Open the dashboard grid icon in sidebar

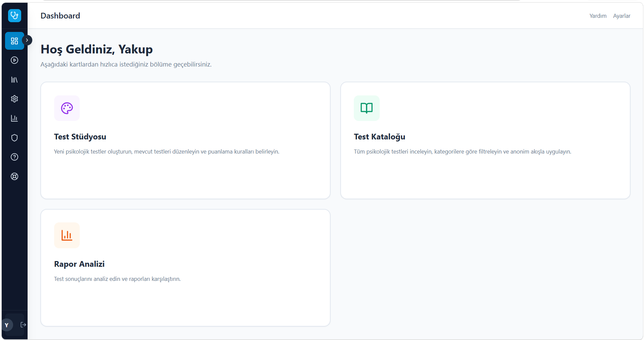[14, 41]
